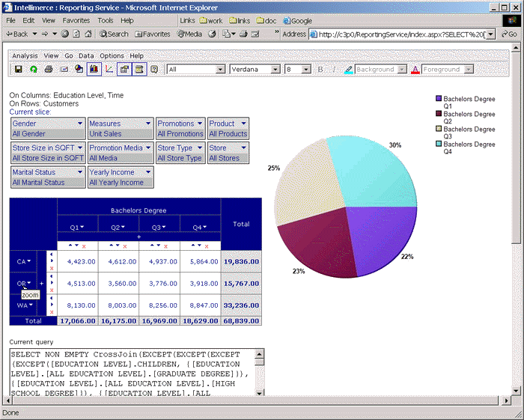Image resolution: width=524 pixels, height=420 pixels.
Task: Remove the CA row with its red X
Action: [52, 268]
